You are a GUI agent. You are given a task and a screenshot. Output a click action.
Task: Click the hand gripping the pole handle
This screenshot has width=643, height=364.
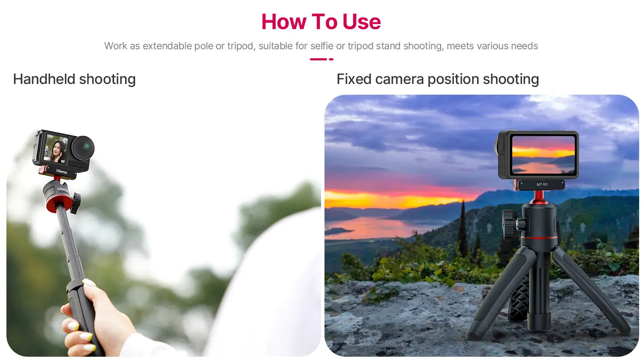click(x=96, y=319)
